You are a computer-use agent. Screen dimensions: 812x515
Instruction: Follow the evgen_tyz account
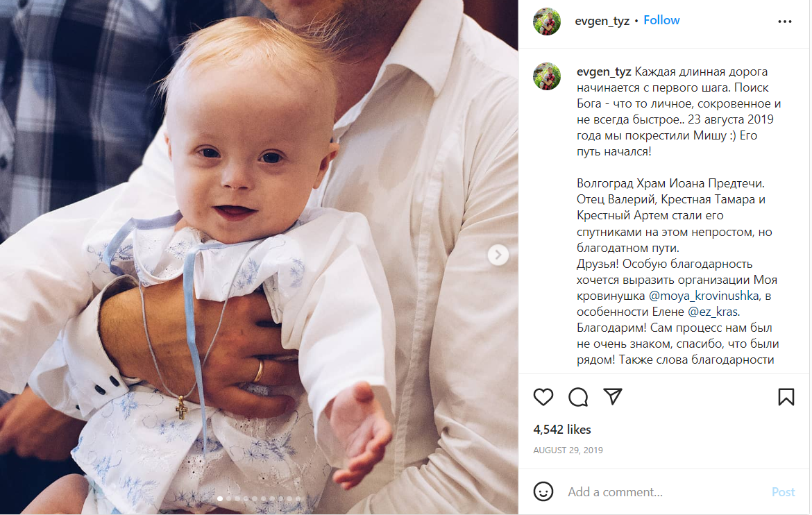pyautogui.click(x=661, y=20)
